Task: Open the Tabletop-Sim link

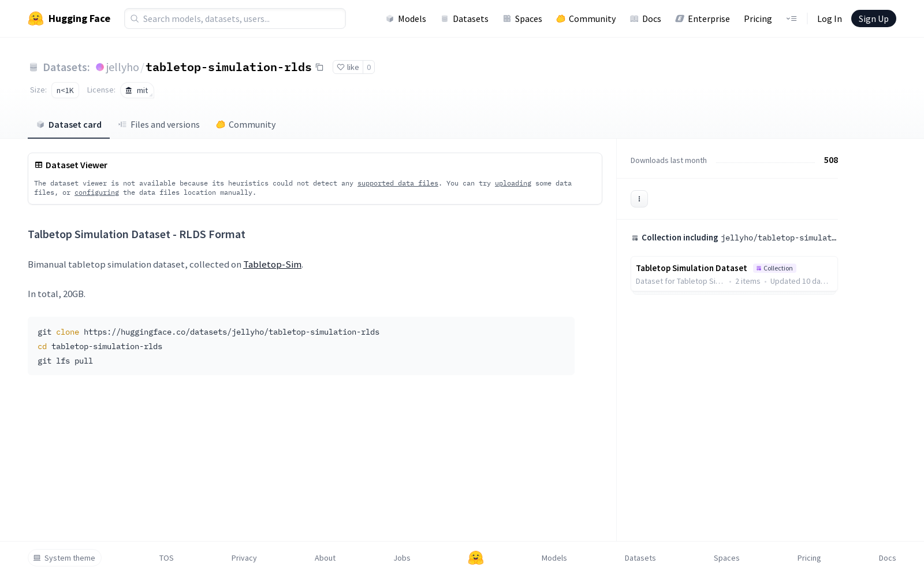Action: coord(272,264)
